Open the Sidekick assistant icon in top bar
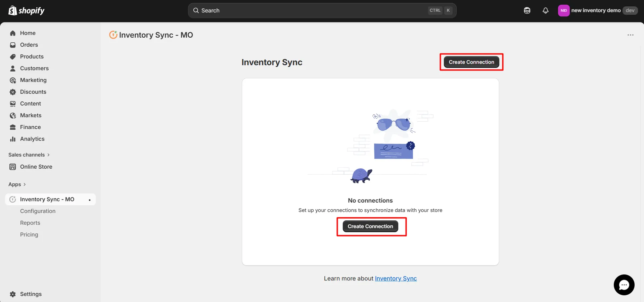 point(527,10)
